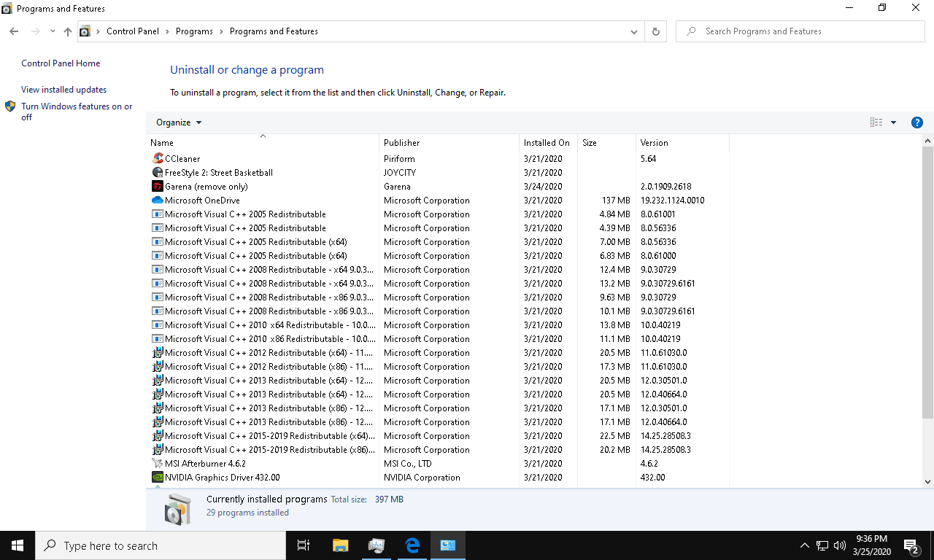Click the change view icon
934x560 pixels.
pyautogui.click(x=876, y=122)
